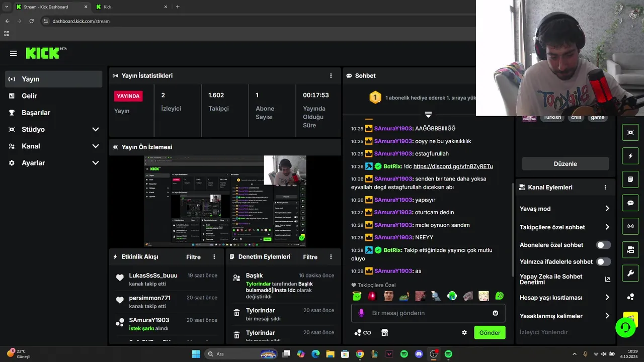Select the green halo emote

pyautogui.click(x=357, y=296)
